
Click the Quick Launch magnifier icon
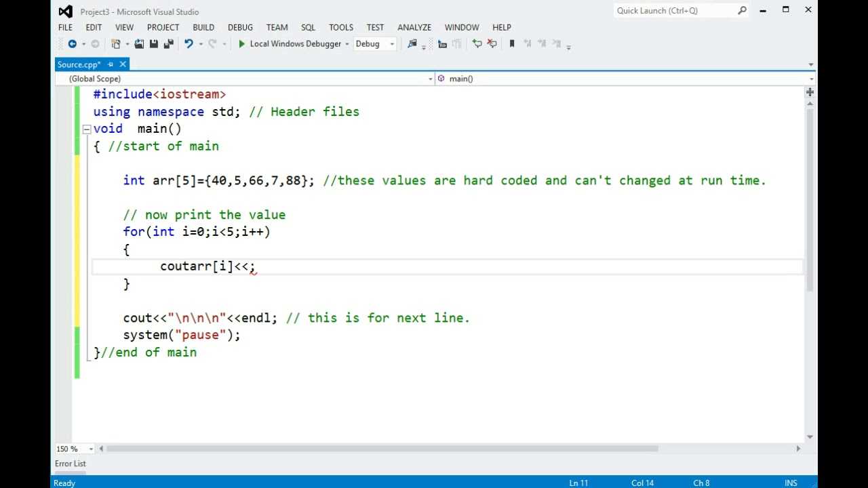[x=742, y=10]
